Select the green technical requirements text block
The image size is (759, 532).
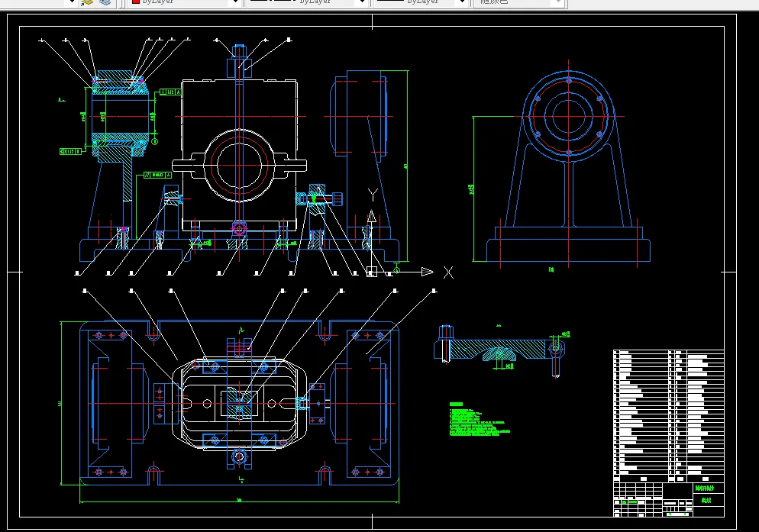coord(479,420)
